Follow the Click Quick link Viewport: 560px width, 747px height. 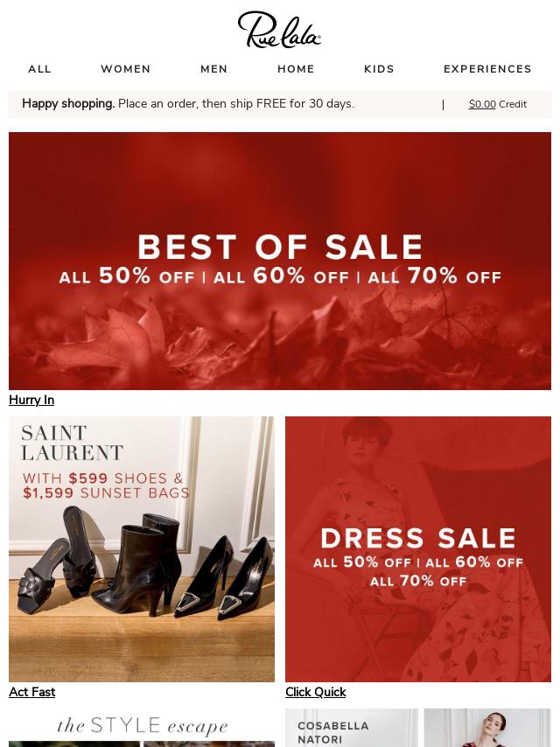coord(316,692)
